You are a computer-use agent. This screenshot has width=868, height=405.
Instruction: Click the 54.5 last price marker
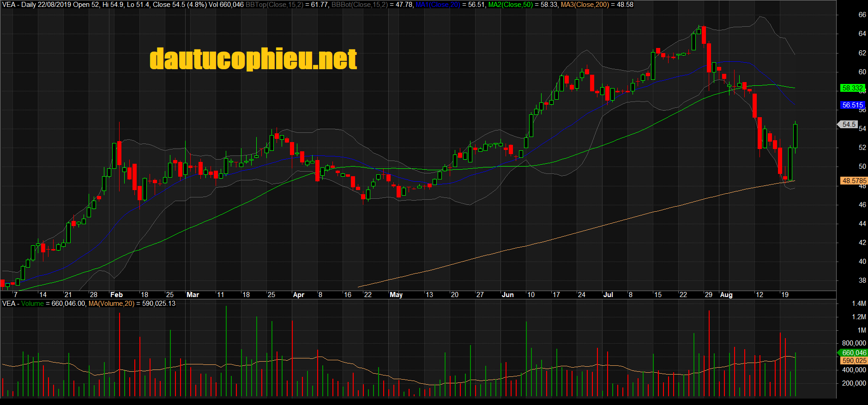849,125
